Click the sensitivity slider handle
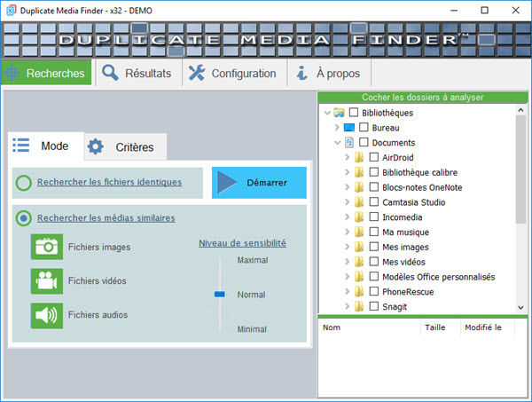532x402 pixels. tap(220, 294)
